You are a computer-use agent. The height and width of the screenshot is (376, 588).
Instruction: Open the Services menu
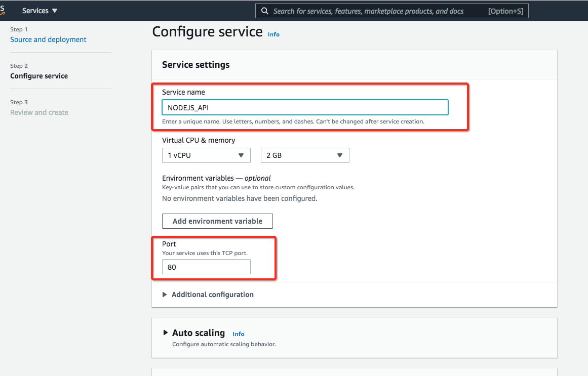[35, 10]
